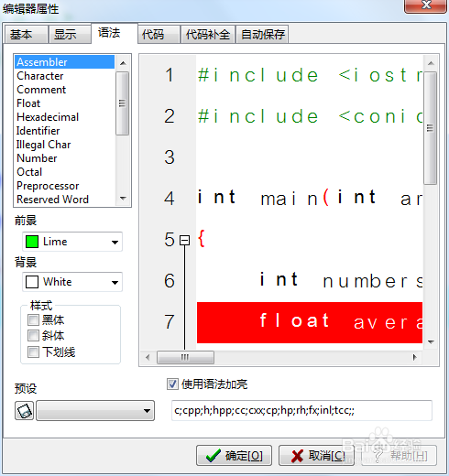Select Float in the syntax list
The width and height of the screenshot is (449, 476).
[65, 103]
